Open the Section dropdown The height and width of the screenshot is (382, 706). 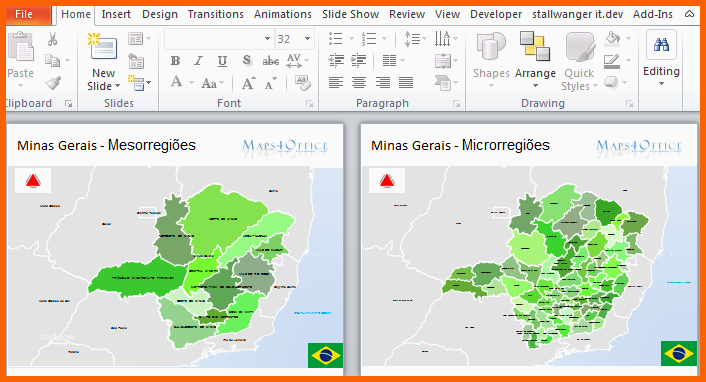coord(139,83)
